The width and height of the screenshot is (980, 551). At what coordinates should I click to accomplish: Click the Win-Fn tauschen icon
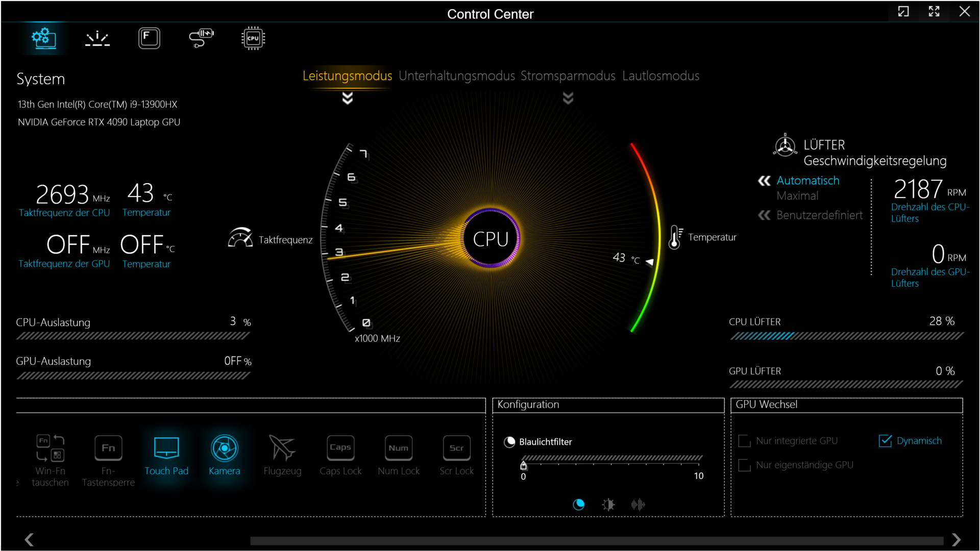tap(50, 448)
